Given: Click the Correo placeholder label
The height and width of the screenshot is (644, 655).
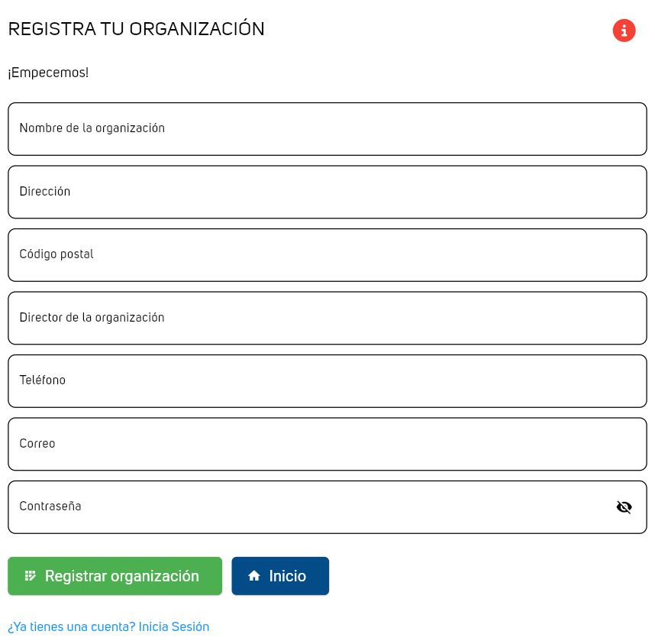Looking at the screenshot, I should (37, 444).
